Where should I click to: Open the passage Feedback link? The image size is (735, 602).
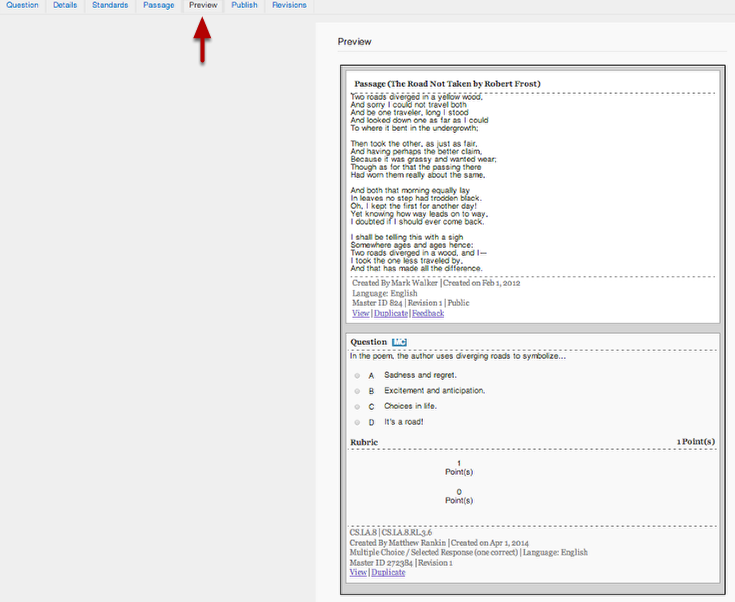coord(428,313)
